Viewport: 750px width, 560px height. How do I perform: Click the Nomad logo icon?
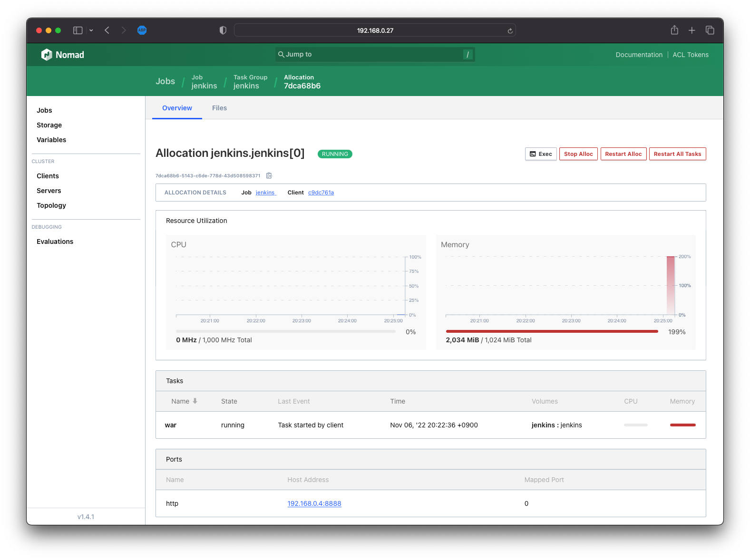pyautogui.click(x=47, y=55)
